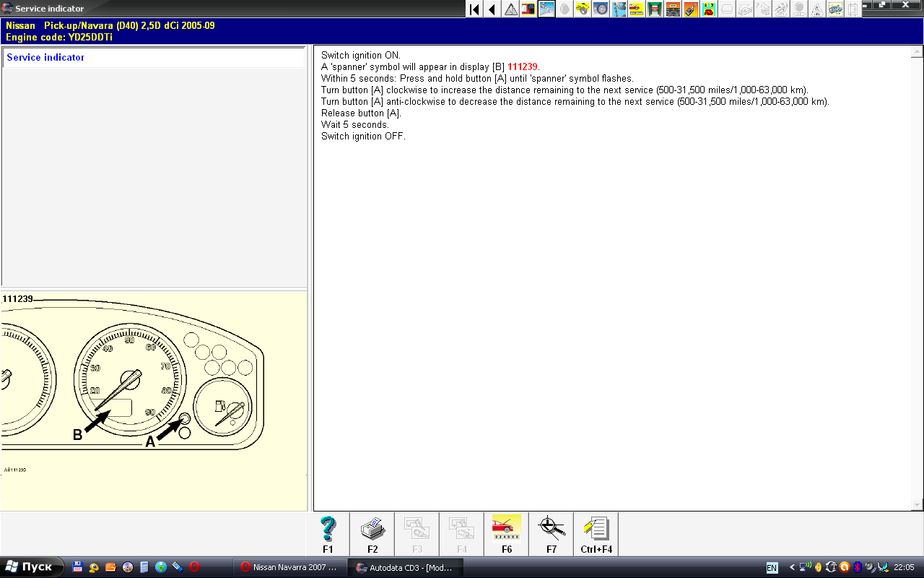Click the vehicle lift toolbar icon
Viewport: 924px width, 578px height.
[x=655, y=9]
